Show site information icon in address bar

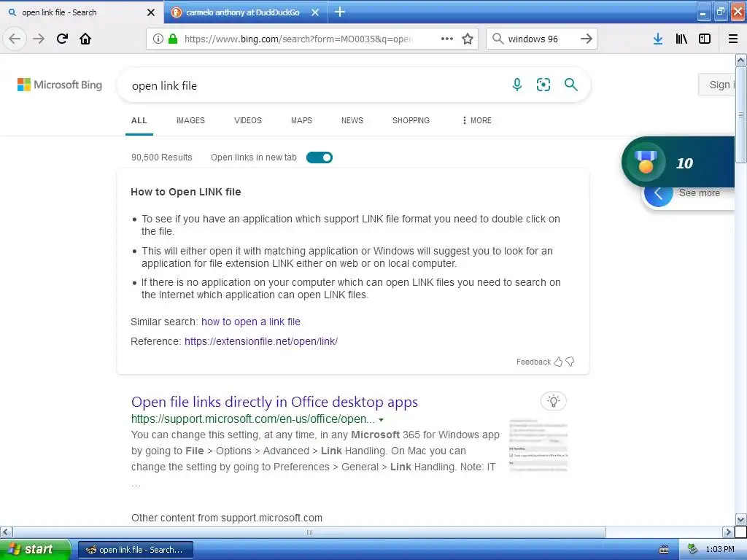[158, 39]
